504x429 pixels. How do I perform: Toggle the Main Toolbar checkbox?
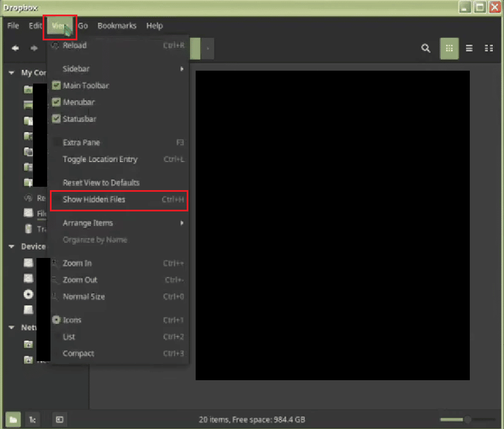pyautogui.click(x=56, y=86)
